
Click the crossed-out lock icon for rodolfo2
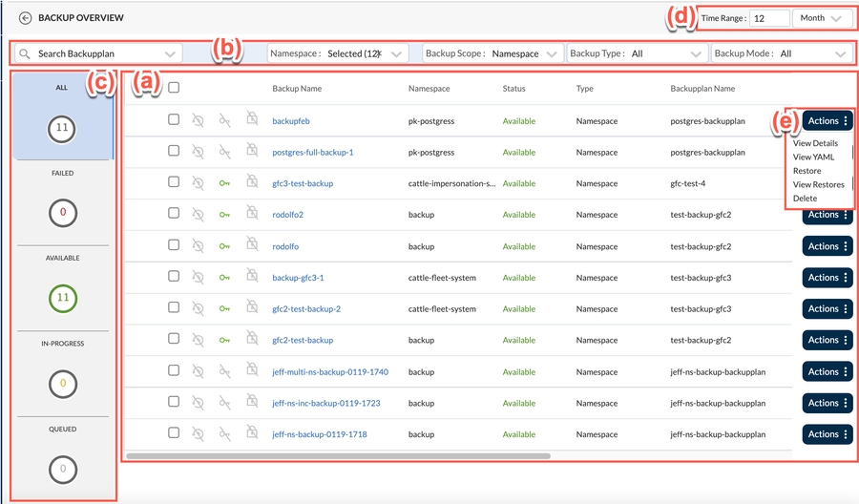point(252,215)
